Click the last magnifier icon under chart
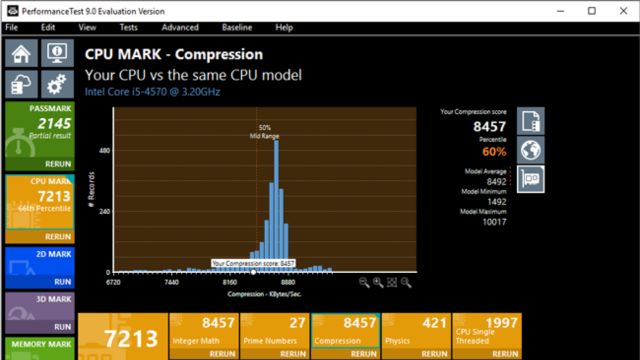 point(406,282)
